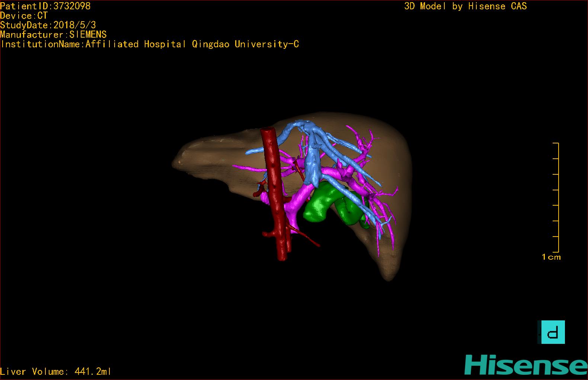Click the Device:CT label

pyautogui.click(x=24, y=16)
